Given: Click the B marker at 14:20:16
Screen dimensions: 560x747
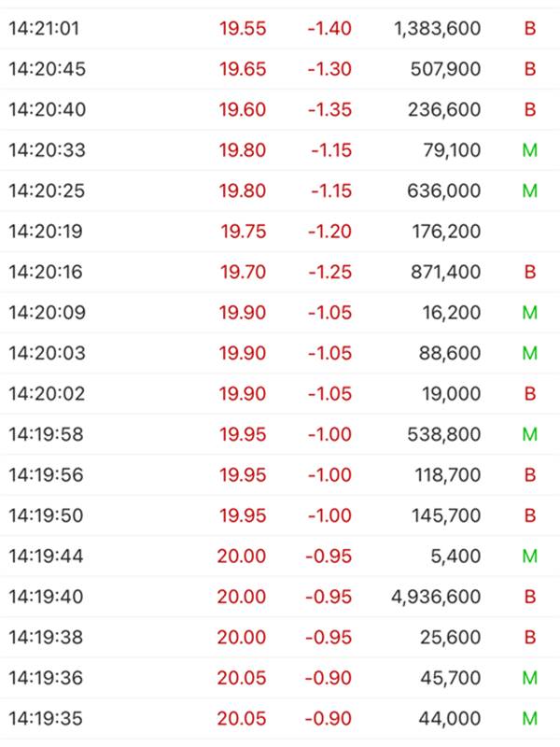Looking at the screenshot, I should pos(530,272).
